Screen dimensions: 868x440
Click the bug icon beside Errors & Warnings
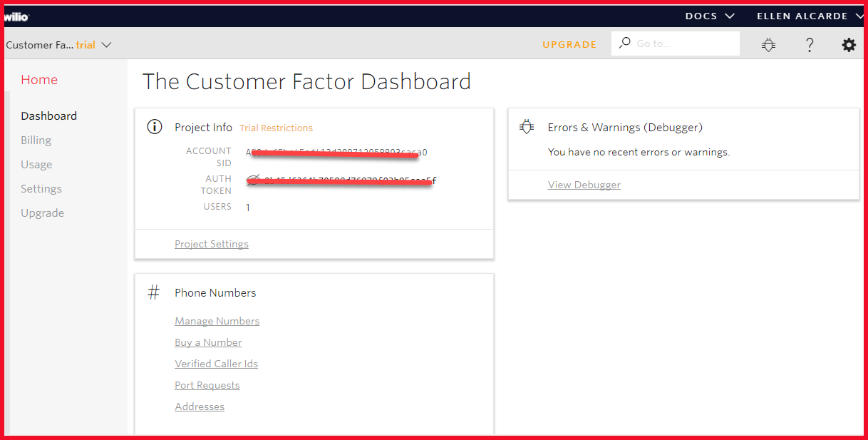tap(527, 127)
